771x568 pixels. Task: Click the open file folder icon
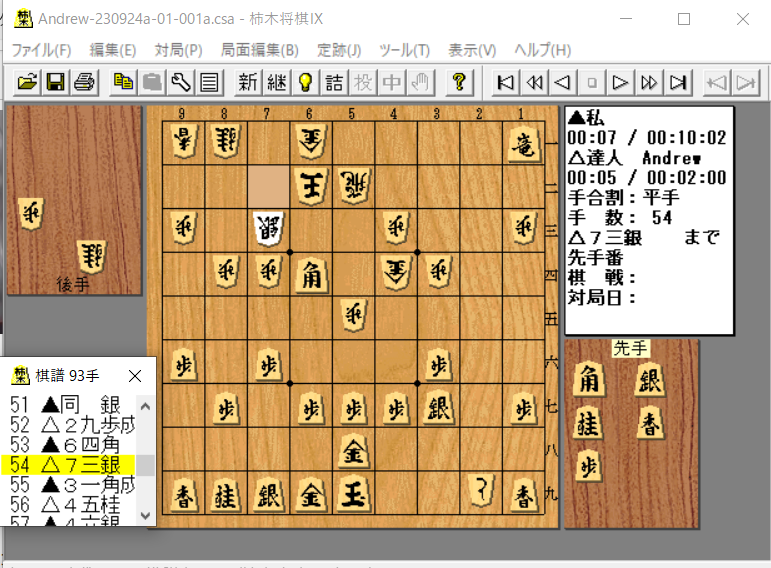tap(27, 82)
